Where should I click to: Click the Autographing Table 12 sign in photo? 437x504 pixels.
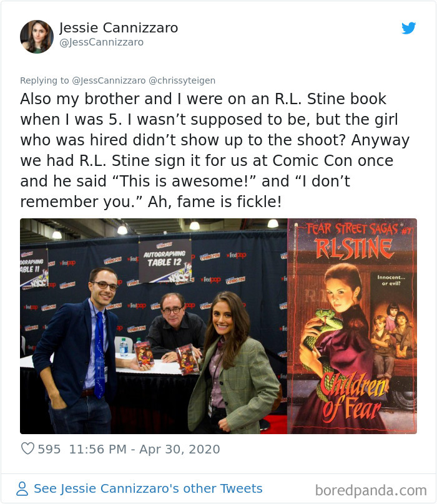pos(165,261)
